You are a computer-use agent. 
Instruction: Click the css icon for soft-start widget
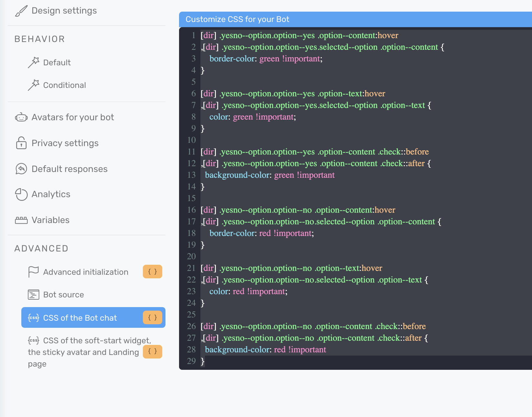(34, 340)
